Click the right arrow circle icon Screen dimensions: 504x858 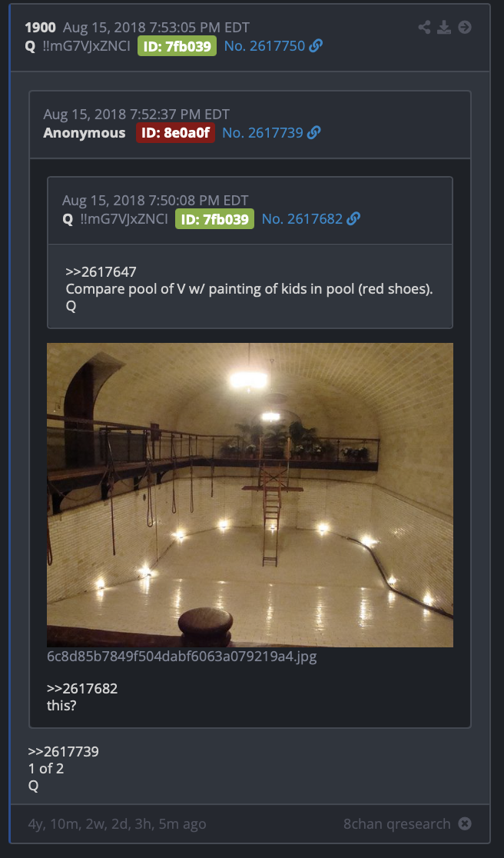click(x=465, y=28)
